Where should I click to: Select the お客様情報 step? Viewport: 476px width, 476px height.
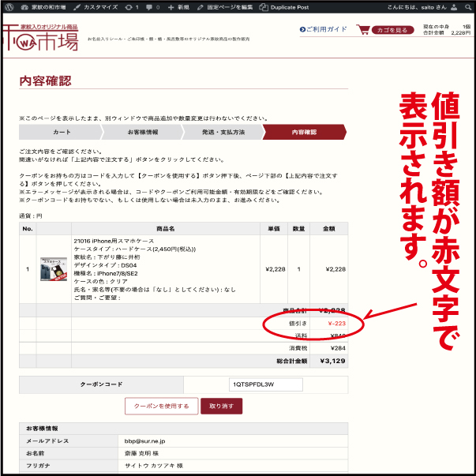click(x=143, y=132)
